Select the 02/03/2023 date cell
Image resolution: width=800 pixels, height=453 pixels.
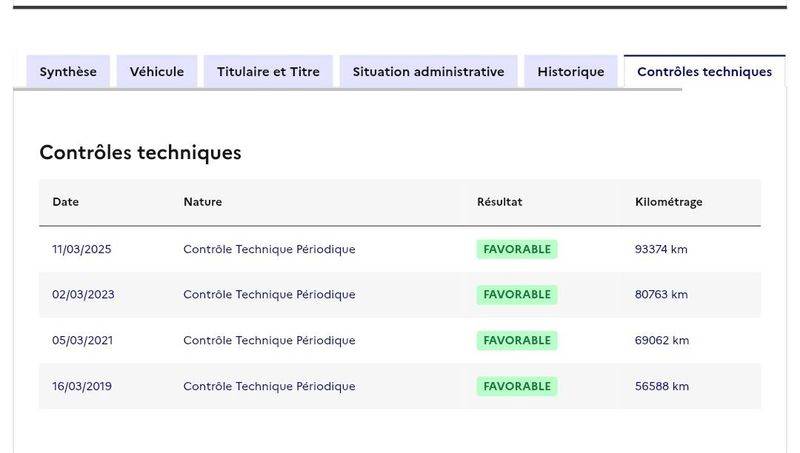coord(83,295)
